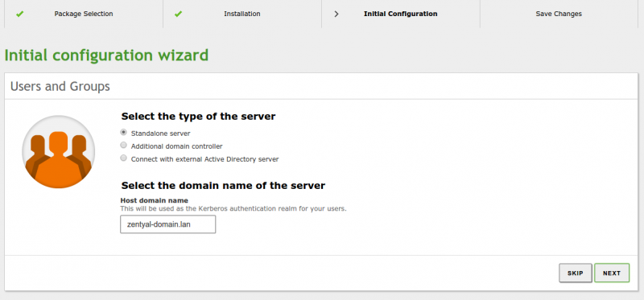
Task: Click the SKIP button
Action: click(x=575, y=273)
